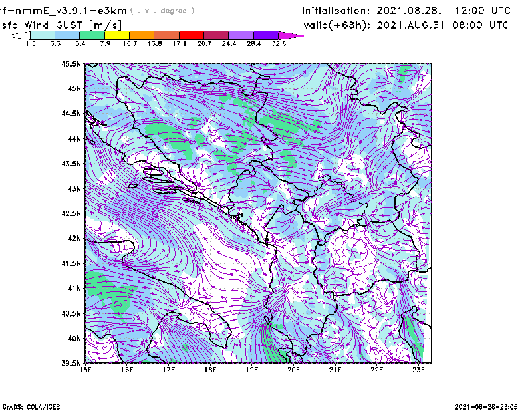This screenshot has width=532, height=411.
Task: Click the '2021.AUG.31' valid date
Action: pos(410,25)
